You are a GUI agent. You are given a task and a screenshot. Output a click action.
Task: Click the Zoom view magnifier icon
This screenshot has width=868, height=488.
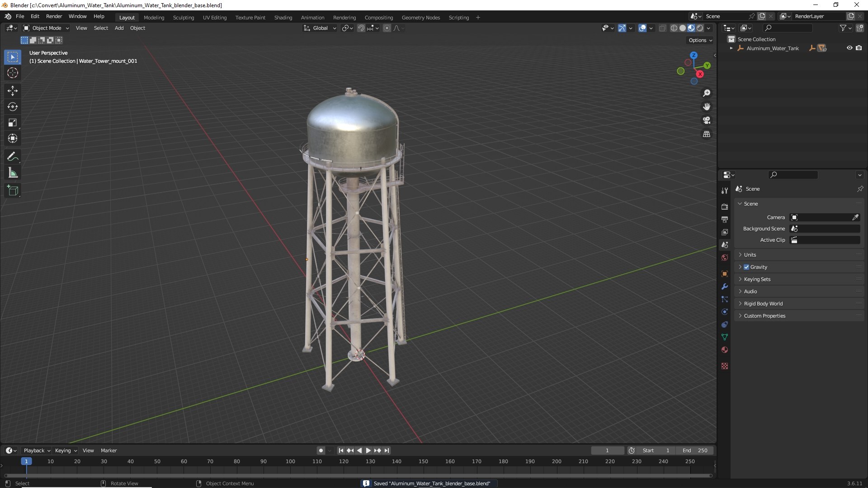pos(707,93)
